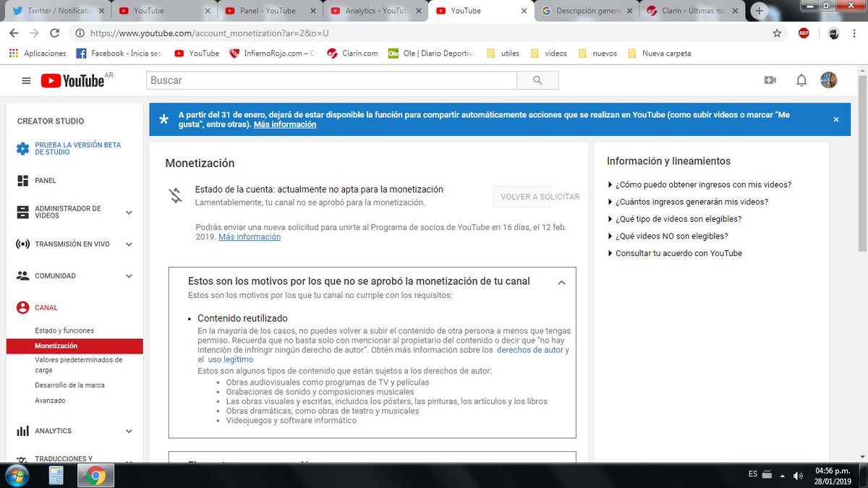Click the Transmisión en vivo icon
Screen dimensions: 868x488
pos(22,244)
